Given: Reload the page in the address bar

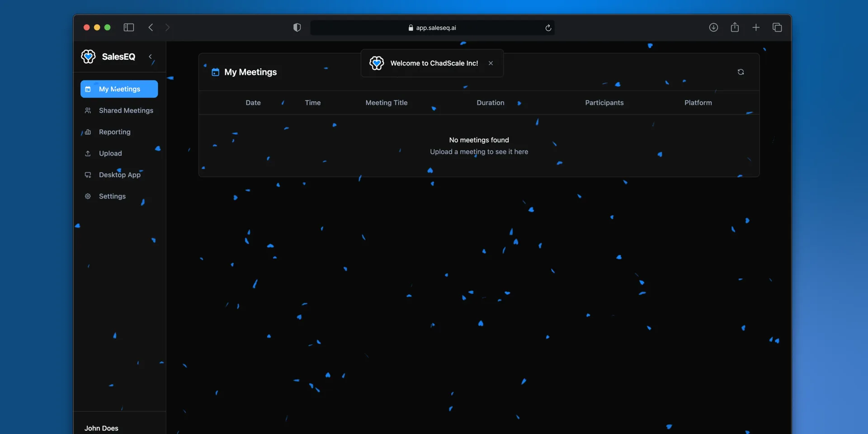Looking at the screenshot, I should click(548, 28).
